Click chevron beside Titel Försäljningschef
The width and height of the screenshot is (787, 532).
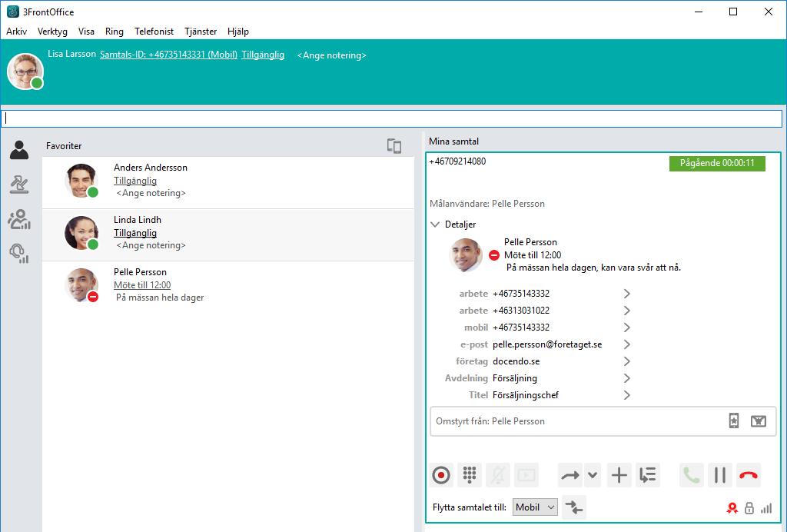coord(627,395)
